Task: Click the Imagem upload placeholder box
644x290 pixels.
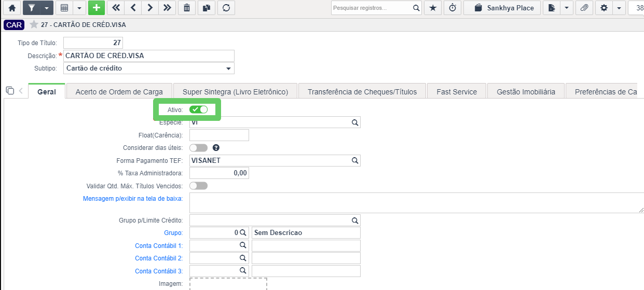Action: 228,284
